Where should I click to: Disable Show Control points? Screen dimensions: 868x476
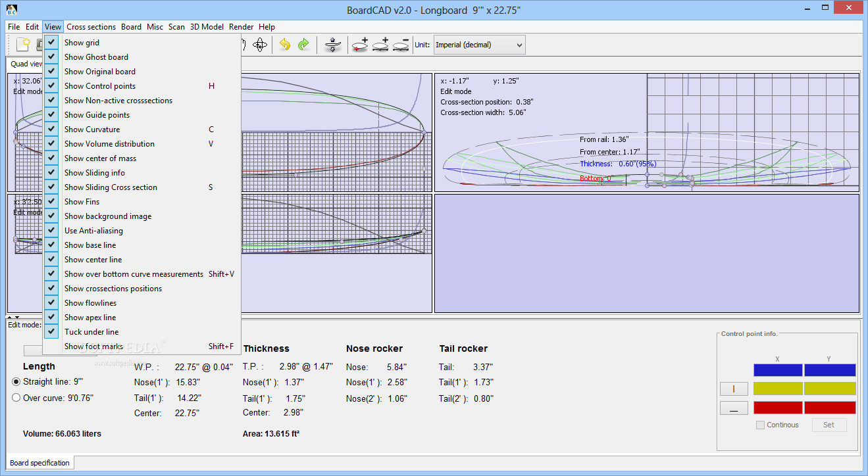142,86
